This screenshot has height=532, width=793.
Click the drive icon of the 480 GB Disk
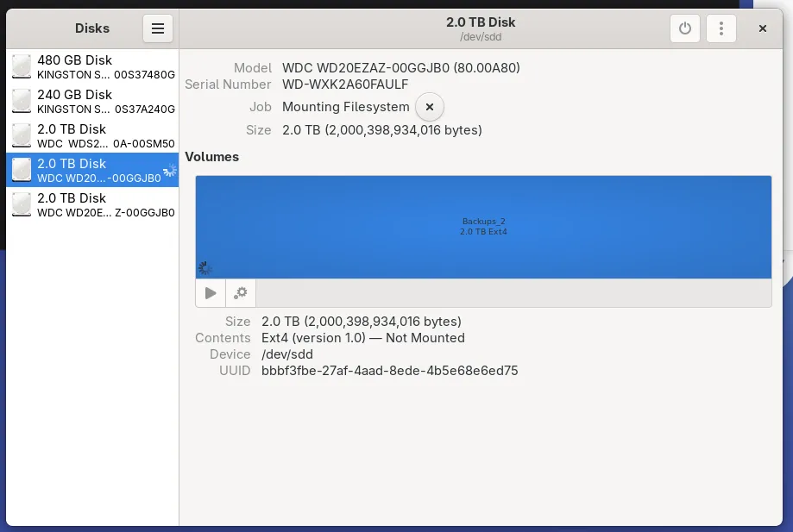(x=22, y=66)
